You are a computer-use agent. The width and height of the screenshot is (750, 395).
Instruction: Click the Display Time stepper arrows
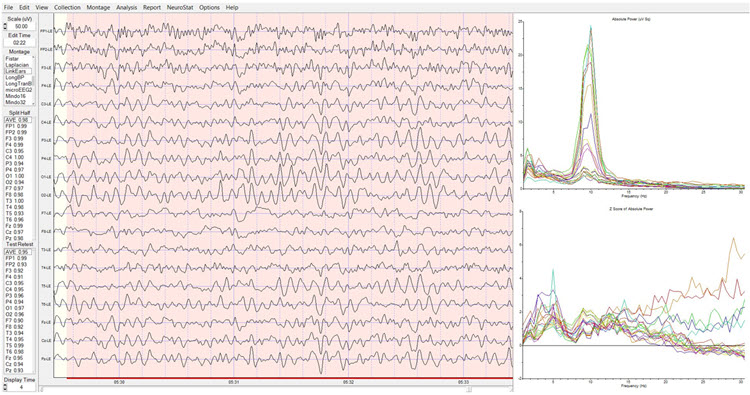[5, 387]
